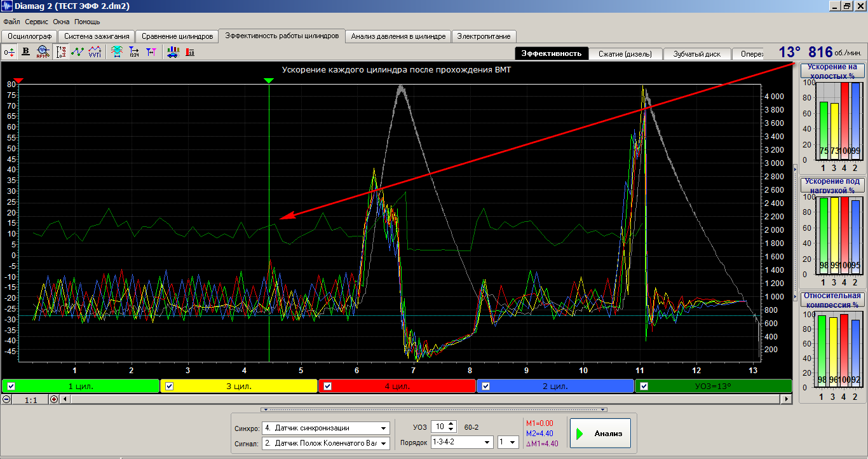The image size is (868, 459).
Task: Click the green play arrow on Анализ button
Action: (580, 434)
